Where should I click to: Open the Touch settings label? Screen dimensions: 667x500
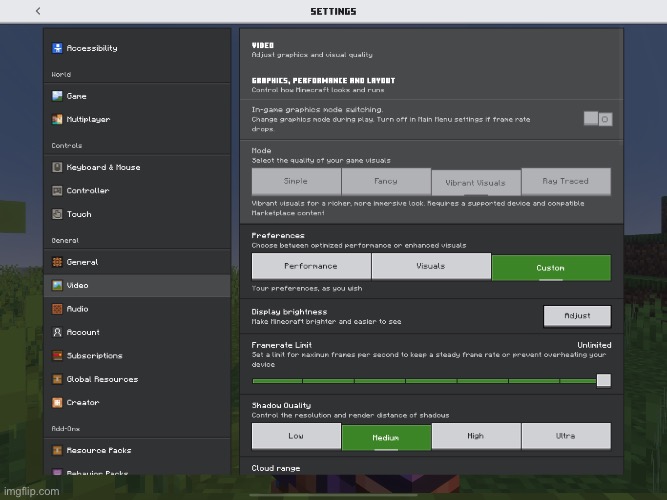coord(79,214)
